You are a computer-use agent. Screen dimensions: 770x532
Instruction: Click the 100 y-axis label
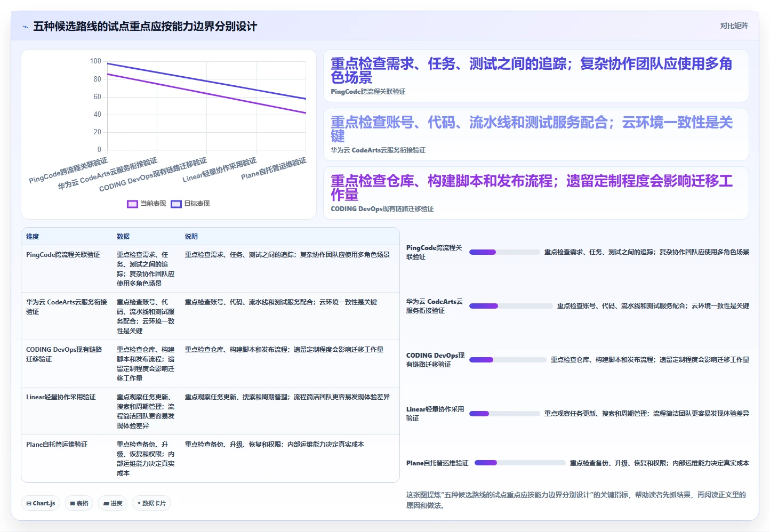95,61
